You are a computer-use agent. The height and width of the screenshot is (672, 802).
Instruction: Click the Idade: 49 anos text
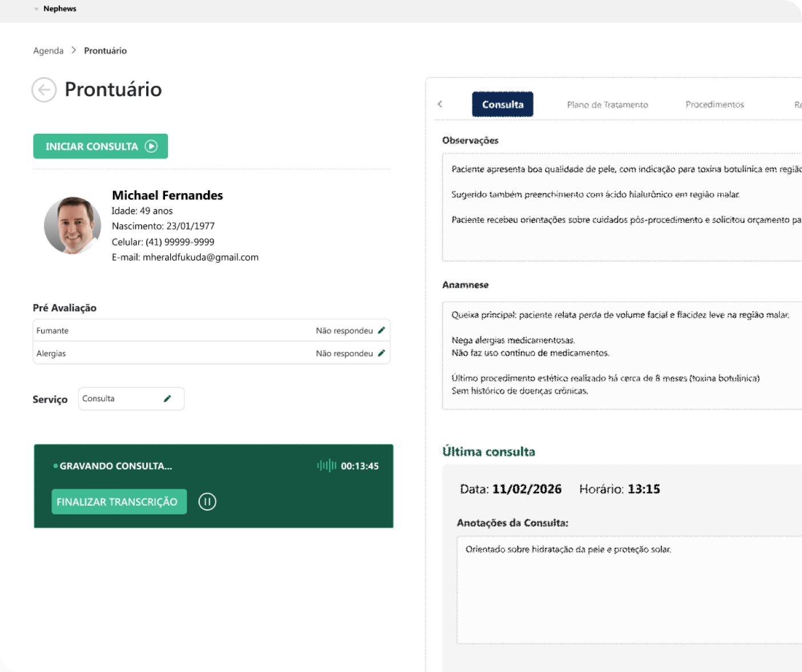pos(142,211)
